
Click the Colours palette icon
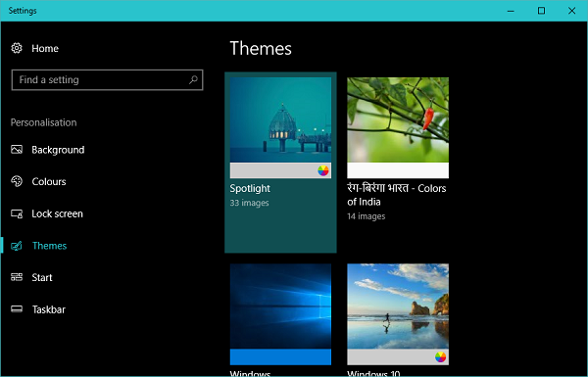tap(17, 181)
